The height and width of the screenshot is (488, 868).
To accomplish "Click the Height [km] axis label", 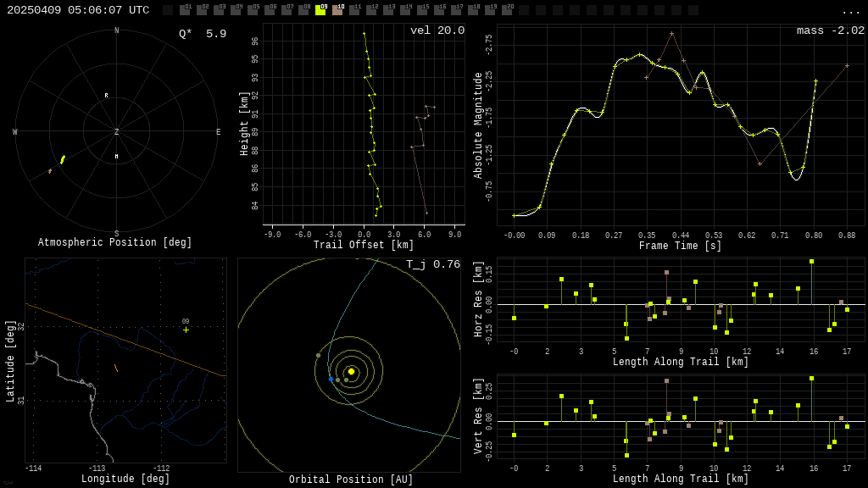I will tap(244, 124).
